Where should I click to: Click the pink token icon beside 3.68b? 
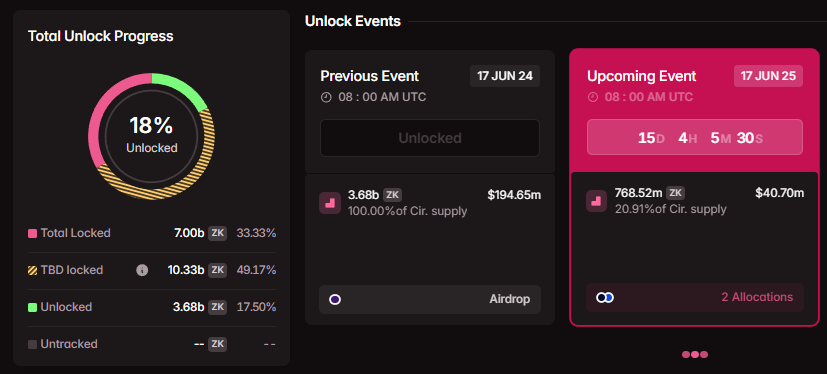tap(330, 203)
